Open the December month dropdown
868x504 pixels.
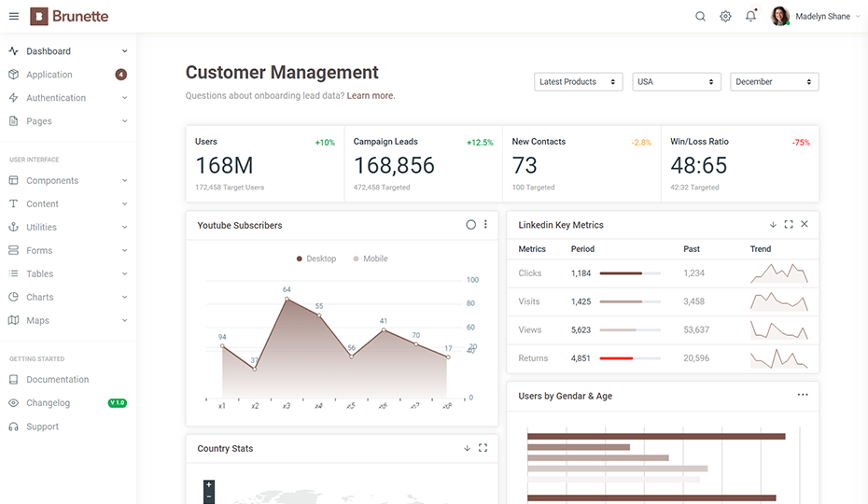[775, 81]
